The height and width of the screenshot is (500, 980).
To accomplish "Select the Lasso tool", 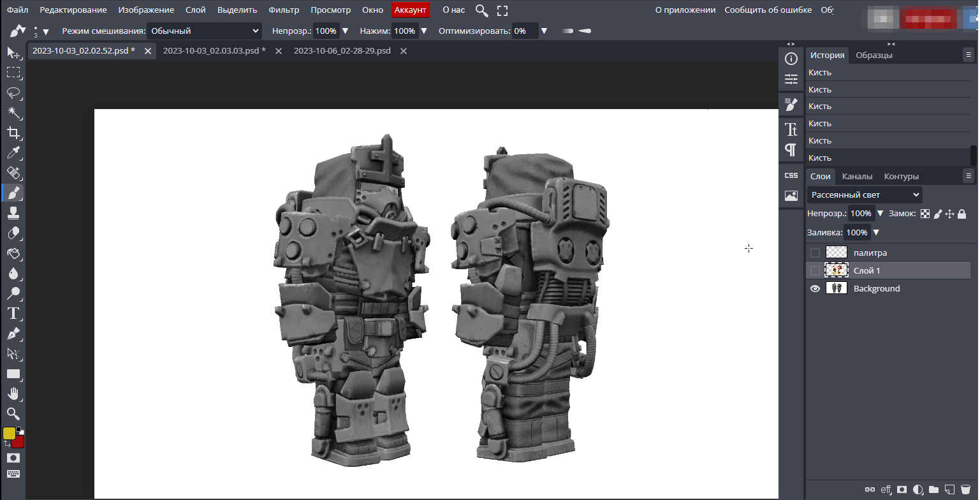I will pyautogui.click(x=13, y=92).
